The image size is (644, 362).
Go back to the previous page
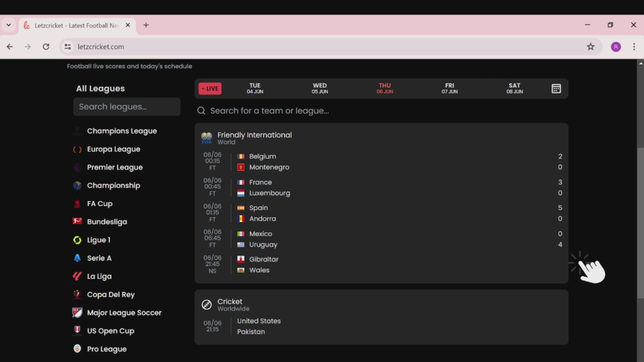click(10, 47)
